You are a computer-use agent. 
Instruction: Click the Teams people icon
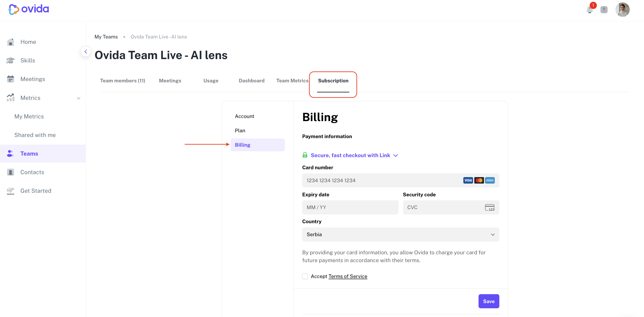click(11, 153)
